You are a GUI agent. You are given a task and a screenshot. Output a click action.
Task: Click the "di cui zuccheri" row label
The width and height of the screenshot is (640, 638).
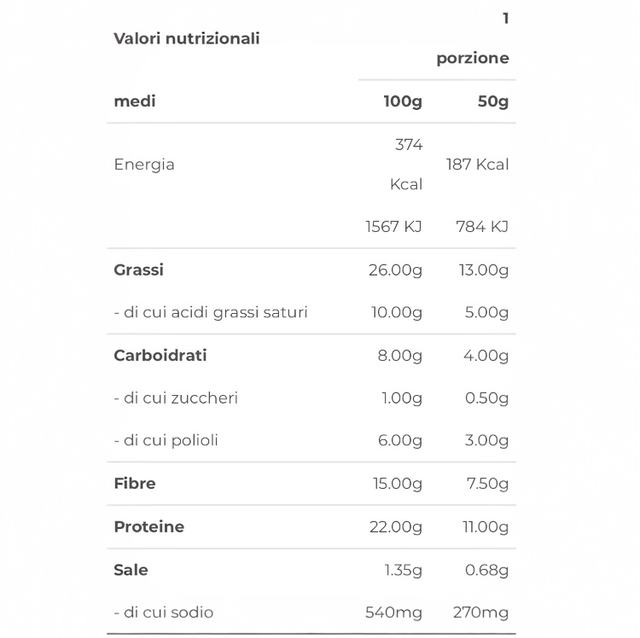tap(176, 398)
